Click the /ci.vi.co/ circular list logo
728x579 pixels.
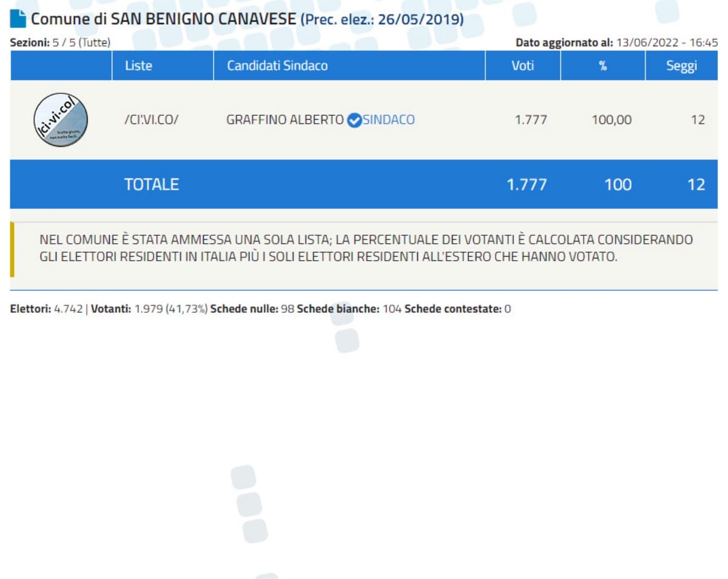coord(60,119)
